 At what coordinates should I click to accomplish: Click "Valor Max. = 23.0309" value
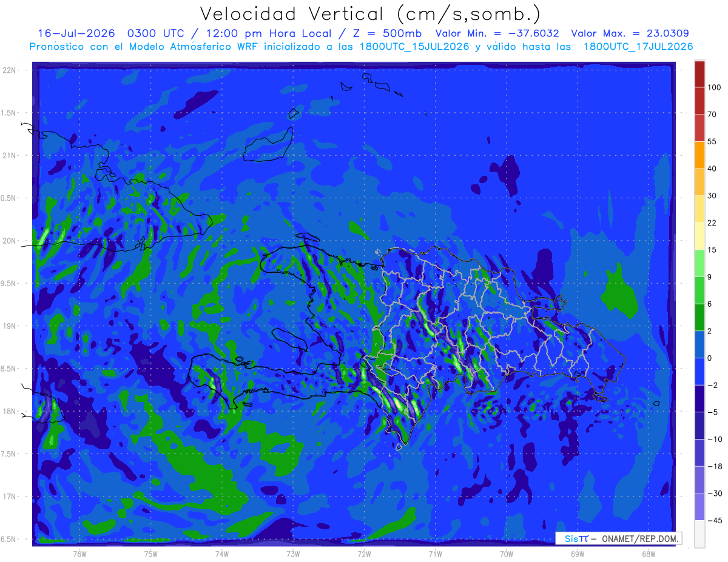[630, 33]
